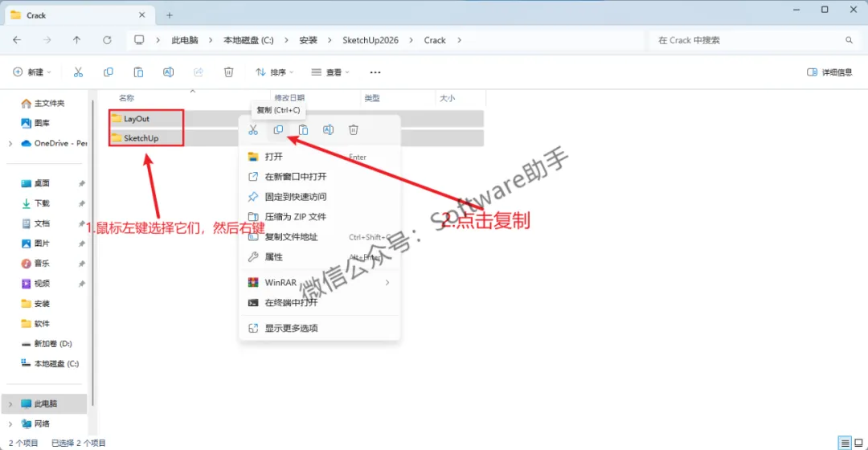Switch to large thumbnails view icon

[858, 443]
